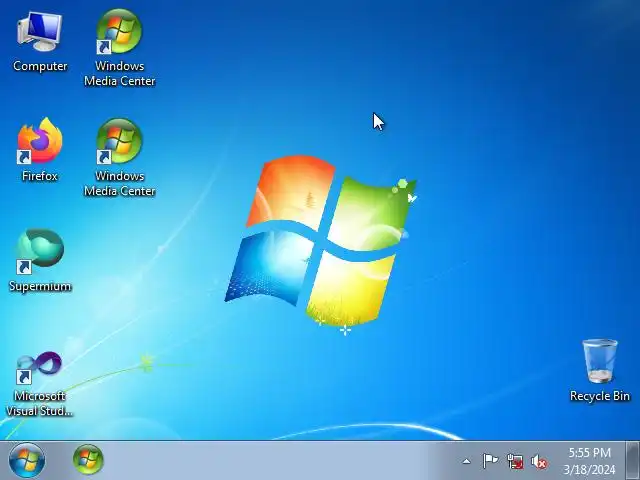The width and height of the screenshot is (640, 480).
Task: Click the Show desktop button at taskbar end
Action: [633, 460]
